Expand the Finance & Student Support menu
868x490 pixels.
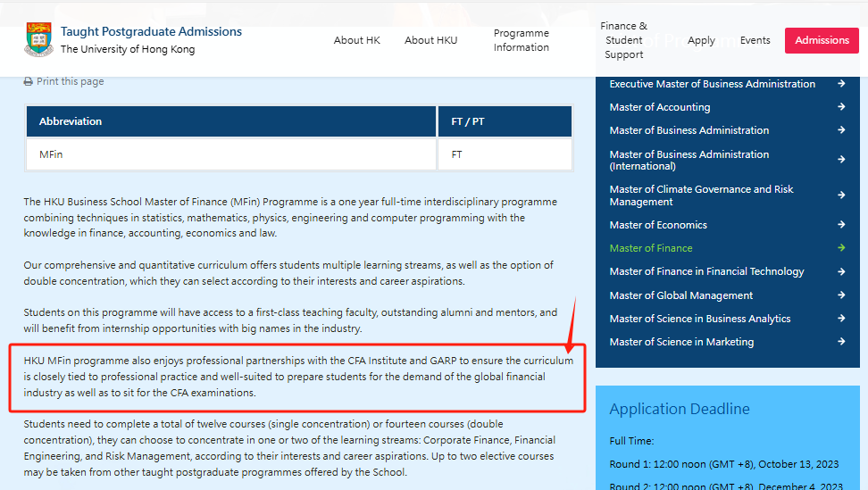[x=623, y=40]
